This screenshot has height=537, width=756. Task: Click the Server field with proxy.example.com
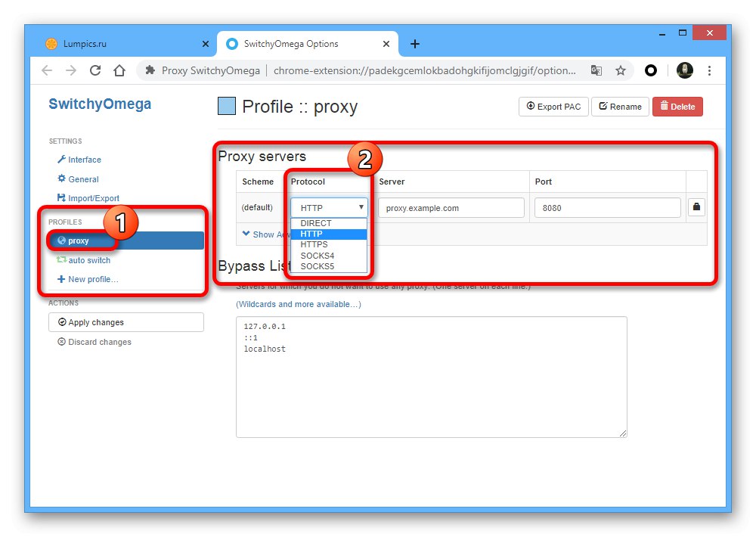point(451,208)
